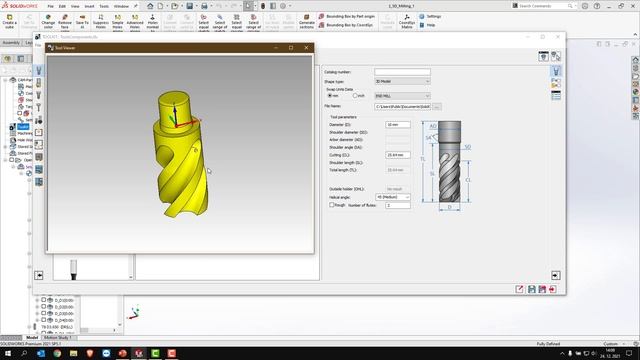
Task: Open the Window menu
Action: 121,6
